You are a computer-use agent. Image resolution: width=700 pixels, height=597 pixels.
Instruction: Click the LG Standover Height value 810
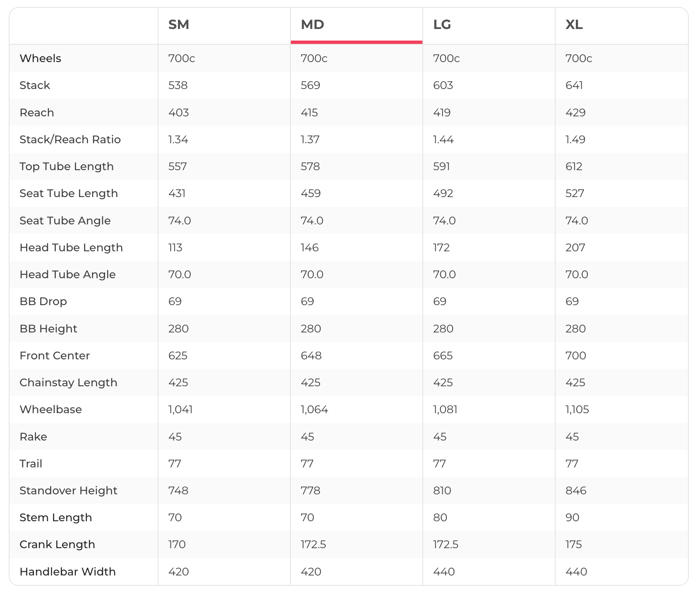pyautogui.click(x=442, y=491)
